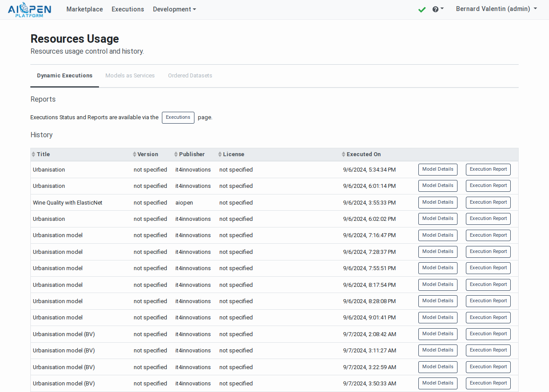View Execution Report for 3:50:33 AM run
The height and width of the screenshot is (392, 549).
click(x=488, y=383)
